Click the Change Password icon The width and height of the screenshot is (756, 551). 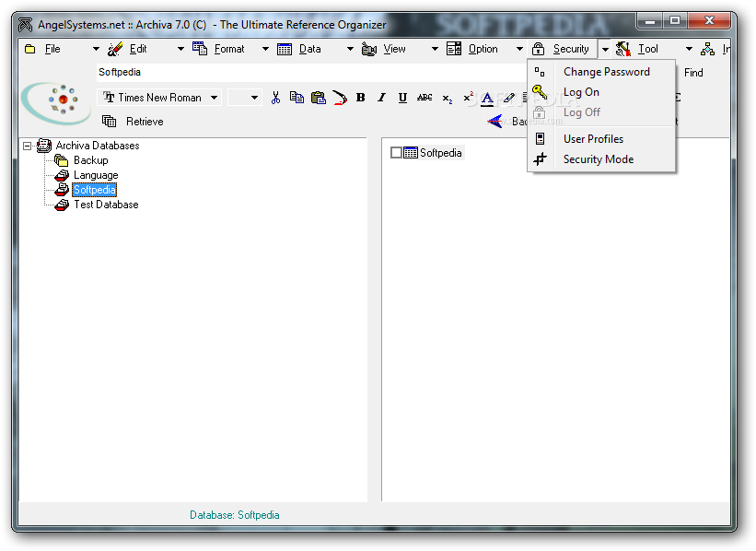(540, 72)
